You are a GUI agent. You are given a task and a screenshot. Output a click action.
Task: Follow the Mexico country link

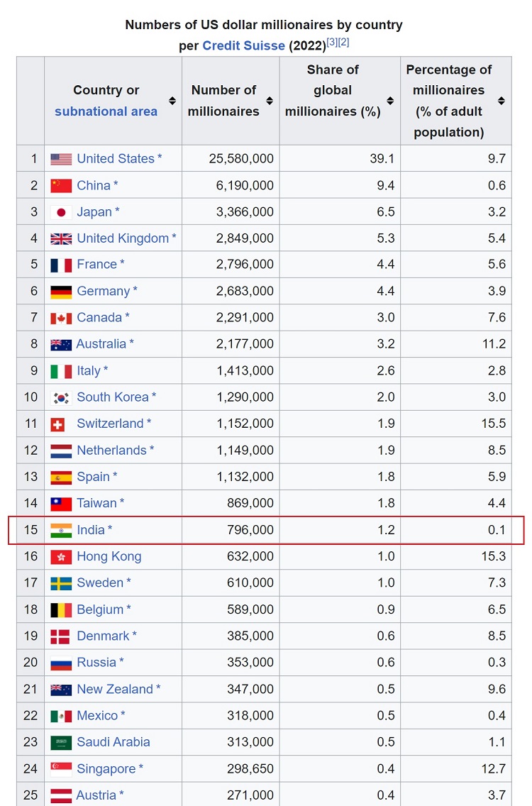pyautogui.click(x=97, y=716)
